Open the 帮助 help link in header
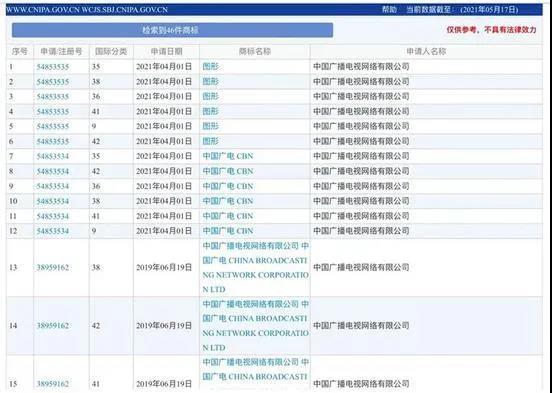The image size is (552, 393). click(x=389, y=10)
